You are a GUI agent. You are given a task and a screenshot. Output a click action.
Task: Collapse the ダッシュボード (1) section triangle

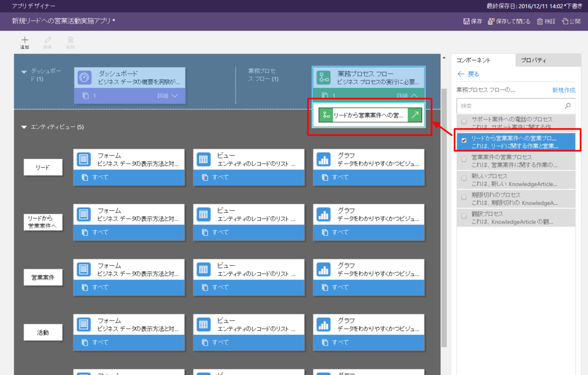(x=24, y=72)
